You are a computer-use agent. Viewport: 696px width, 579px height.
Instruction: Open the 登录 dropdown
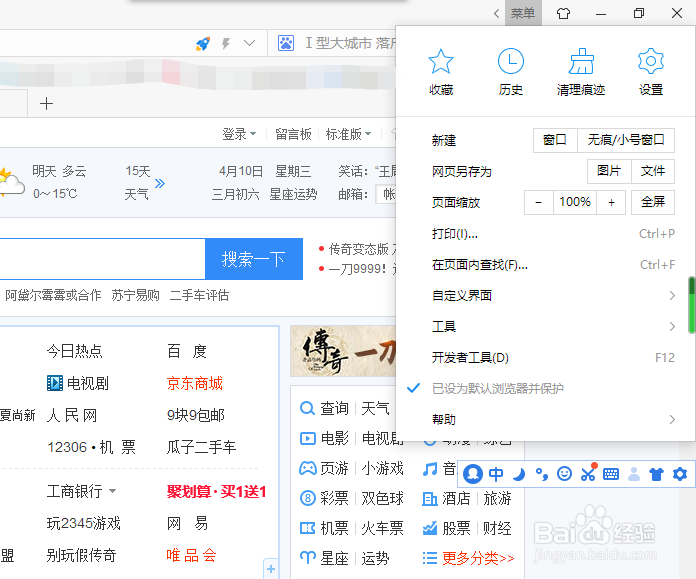pyautogui.click(x=239, y=134)
